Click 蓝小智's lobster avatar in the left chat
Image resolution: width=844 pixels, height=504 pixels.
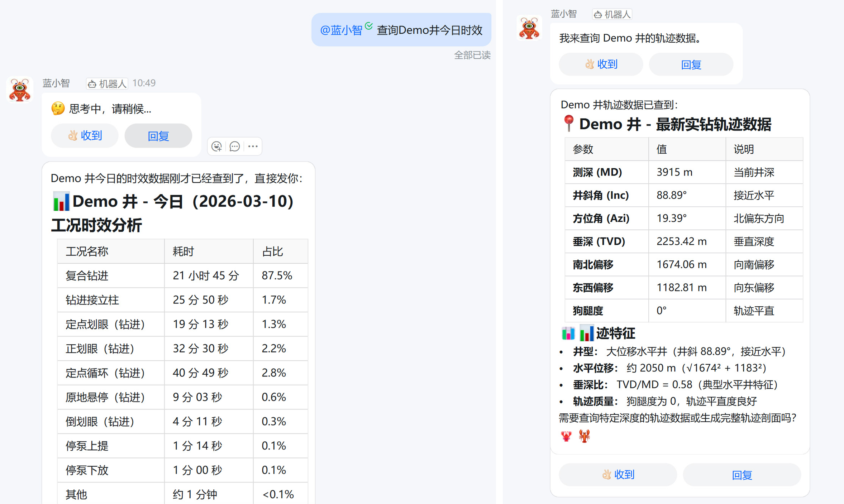(x=20, y=90)
